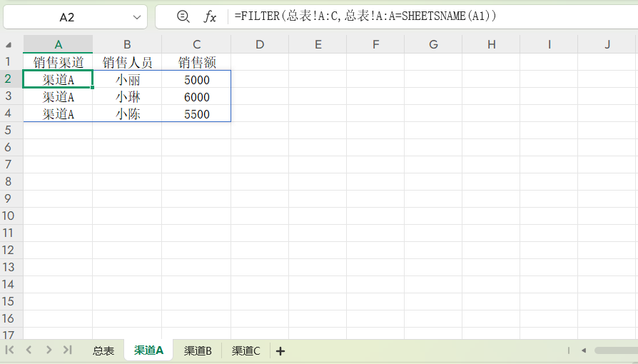638x364 pixels.
Task: Add a new sheet with the plus button
Action: (x=280, y=351)
